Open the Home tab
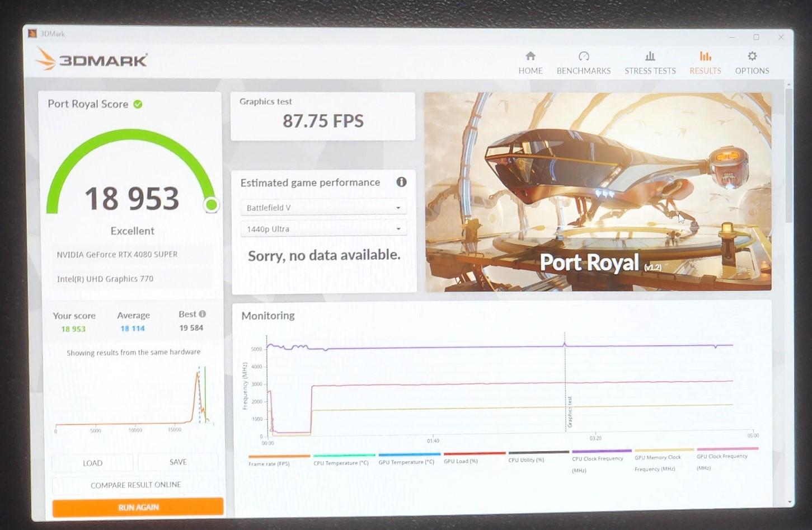This screenshot has width=812, height=530. 530,63
